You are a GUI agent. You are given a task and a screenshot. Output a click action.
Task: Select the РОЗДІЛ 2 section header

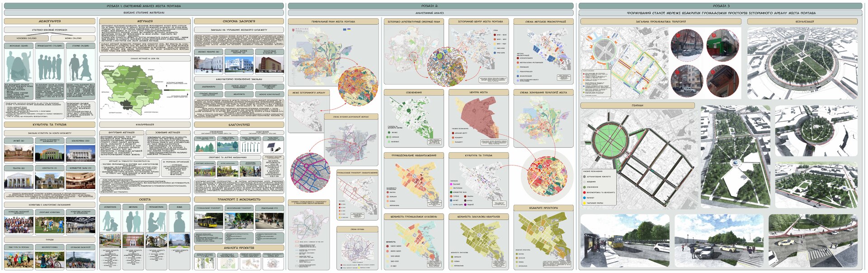coord(430,6)
